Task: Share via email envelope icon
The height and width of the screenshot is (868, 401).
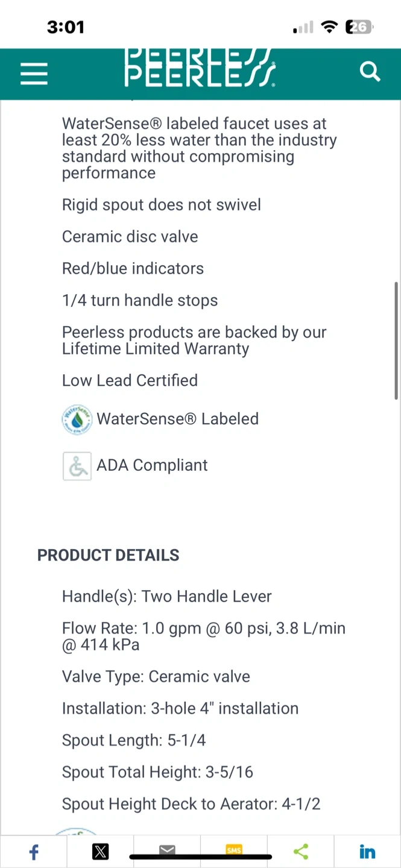Action: (x=167, y=851)
